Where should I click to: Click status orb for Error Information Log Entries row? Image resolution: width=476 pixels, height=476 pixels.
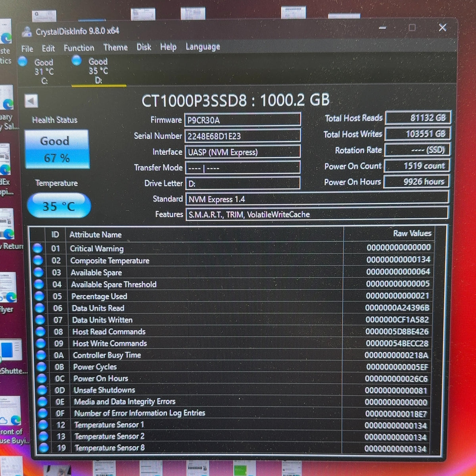[43, 413]
